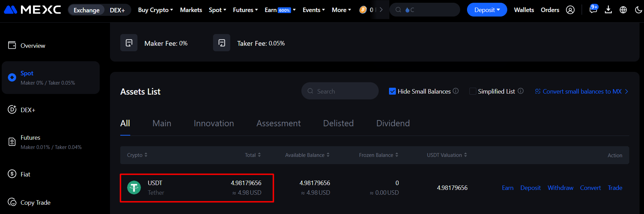The height and width of the screenshot is (214, 644).
Task: Sort assets by Crypto column
Action: 137,155
